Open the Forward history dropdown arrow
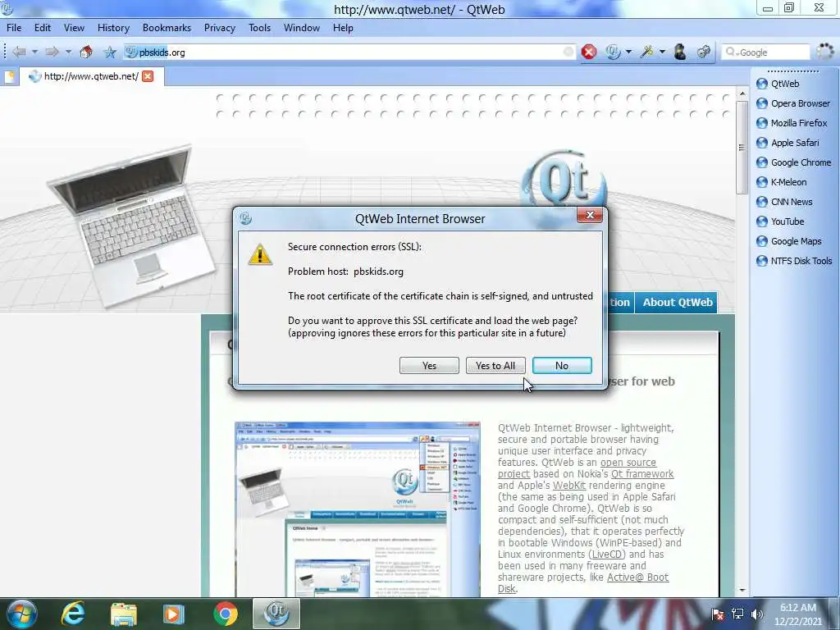Viewport: 840px width, 630px height. click(68, 52)
